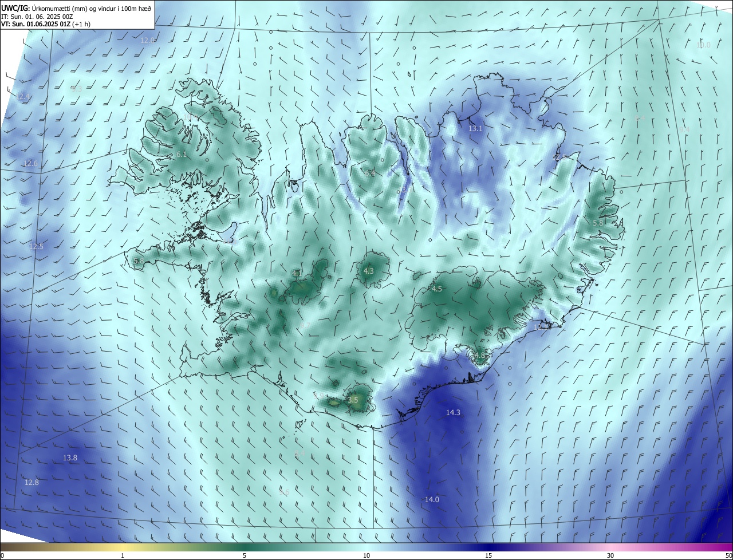The image size is (733, 560).
Task: Click the 4.8 value in southern Vatnajökull
Action: point(479,355)
